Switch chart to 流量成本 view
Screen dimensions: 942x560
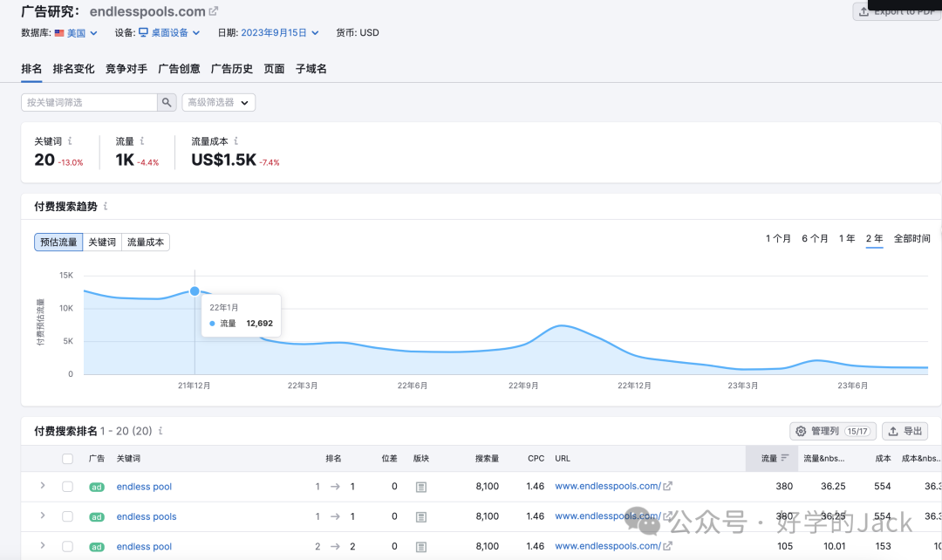(x=146, y=242)
